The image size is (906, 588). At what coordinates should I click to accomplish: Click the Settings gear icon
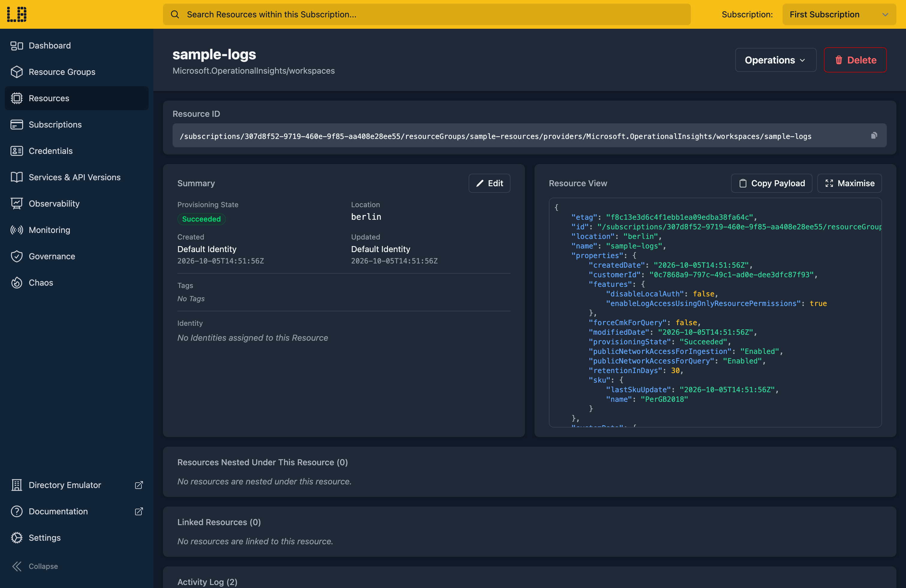coord(17,537)
